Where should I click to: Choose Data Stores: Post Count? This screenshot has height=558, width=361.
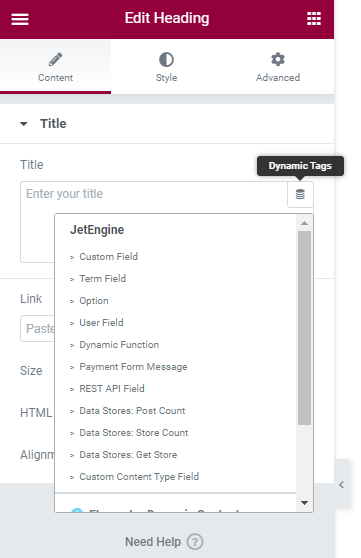coord(132,411)
